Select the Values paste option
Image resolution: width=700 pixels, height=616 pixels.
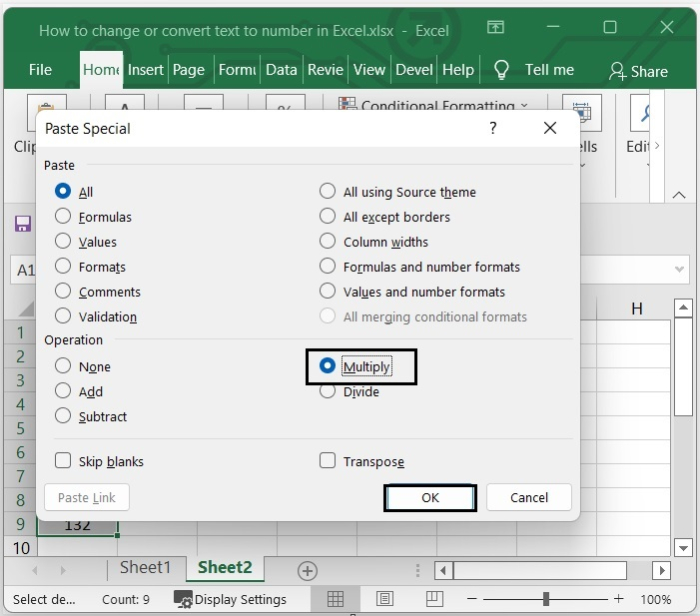click(63, 241)
